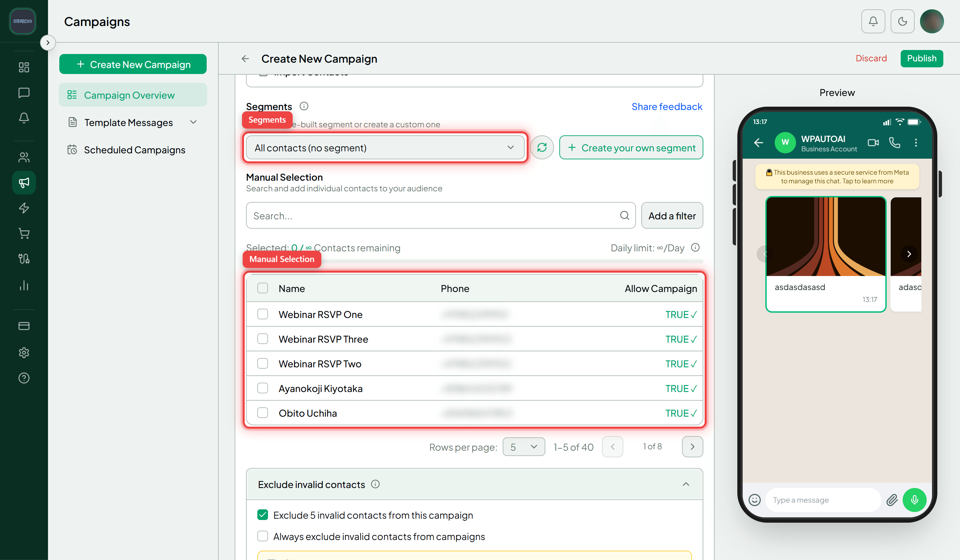Click Create your own segment button
960x560 pixels.
pos(631,147)
